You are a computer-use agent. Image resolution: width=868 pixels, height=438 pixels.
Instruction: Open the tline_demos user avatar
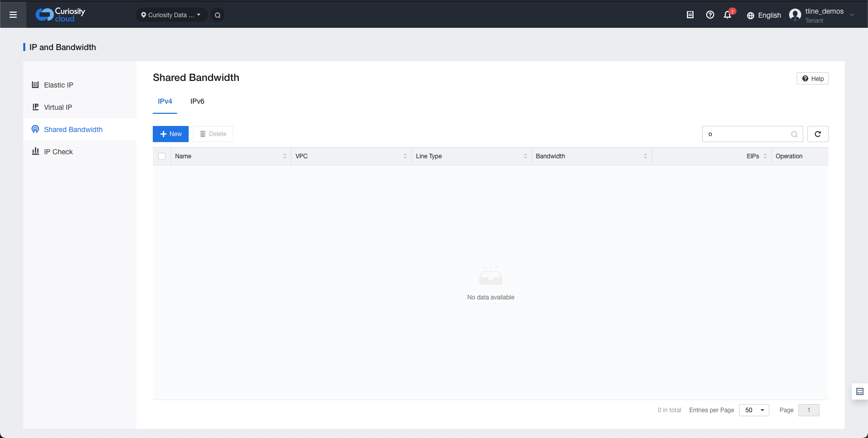795,15
